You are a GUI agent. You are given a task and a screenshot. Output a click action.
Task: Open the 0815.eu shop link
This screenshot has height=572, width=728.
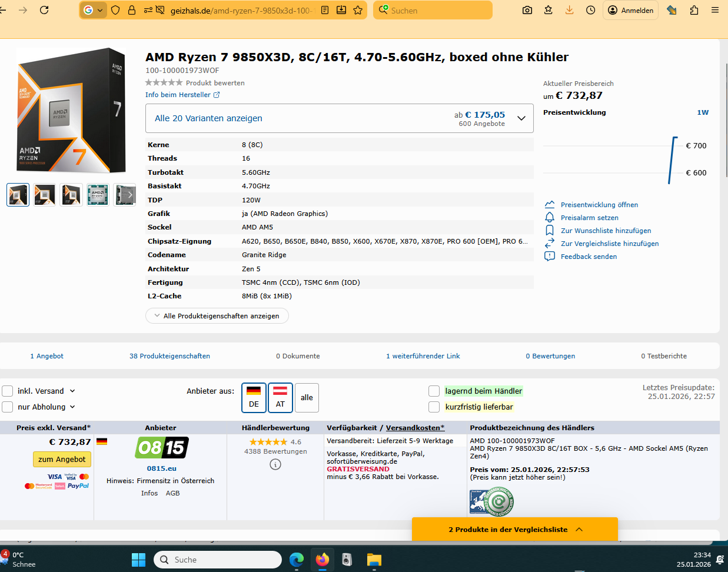(x=162, y=468)
